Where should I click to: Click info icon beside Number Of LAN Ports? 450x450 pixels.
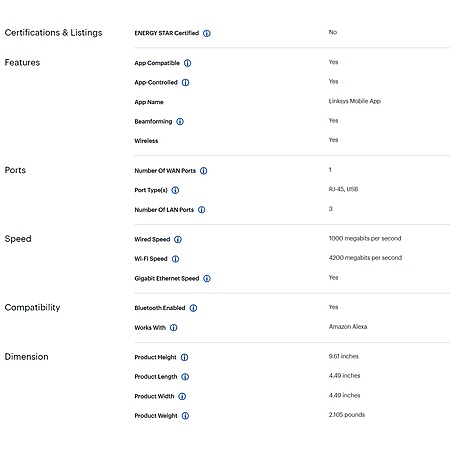(x=202, y=210)
